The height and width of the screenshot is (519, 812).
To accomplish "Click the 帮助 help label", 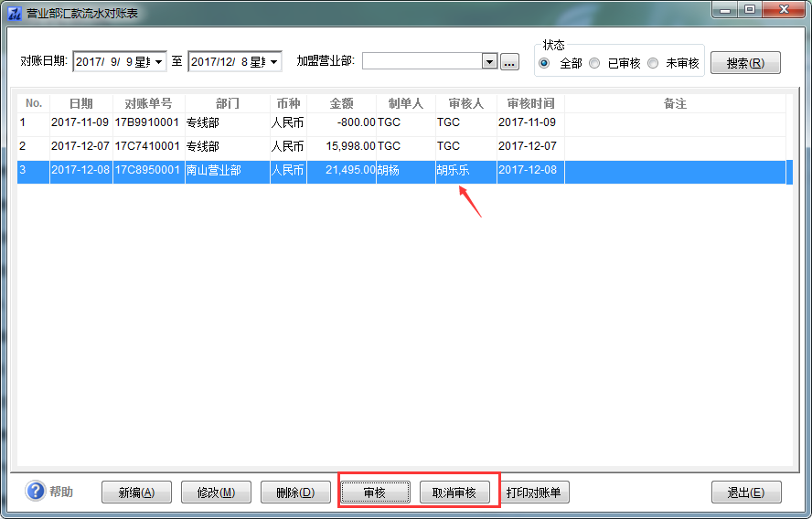I will point(61,492).
